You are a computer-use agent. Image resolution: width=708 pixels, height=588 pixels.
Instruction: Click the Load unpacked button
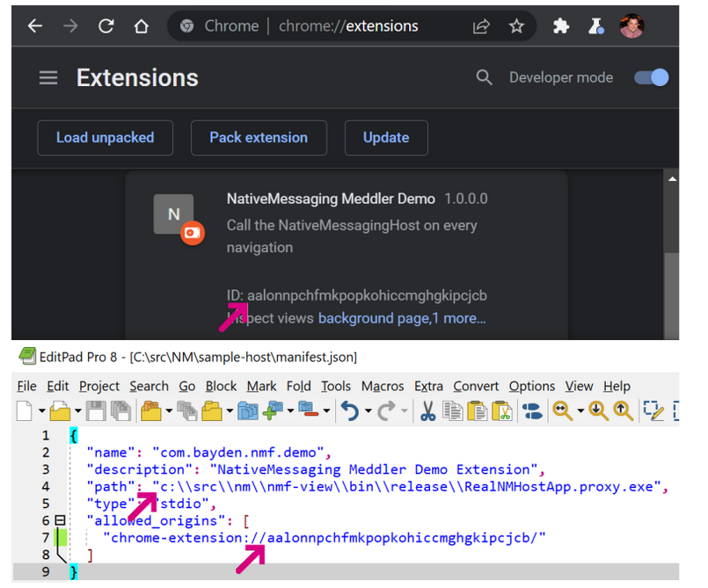pos(105,138)
